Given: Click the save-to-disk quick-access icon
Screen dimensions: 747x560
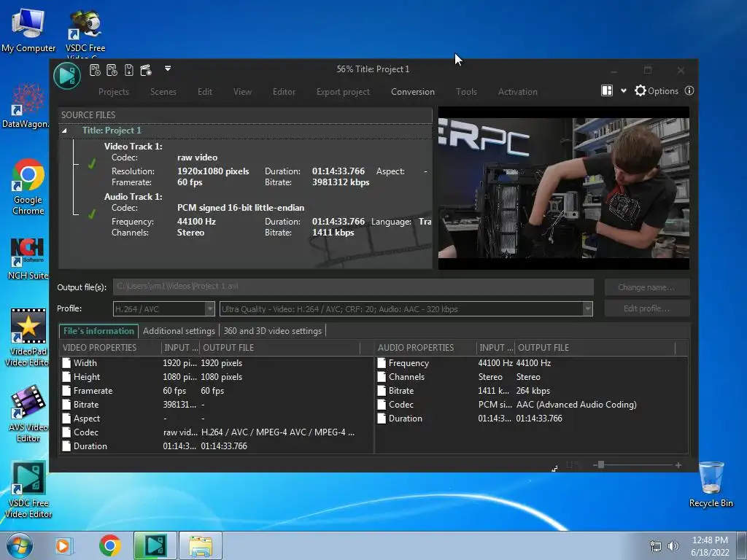Looking at the screenshot, I should 128,71.
